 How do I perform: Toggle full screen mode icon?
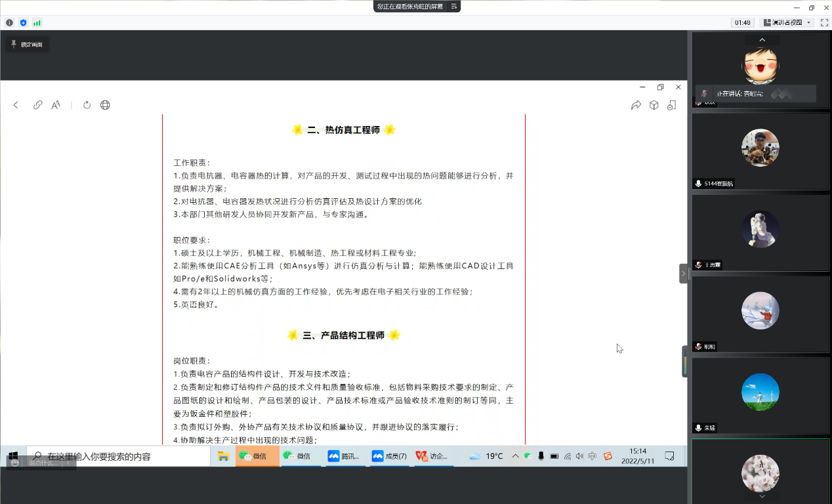[x=824, y=22]
